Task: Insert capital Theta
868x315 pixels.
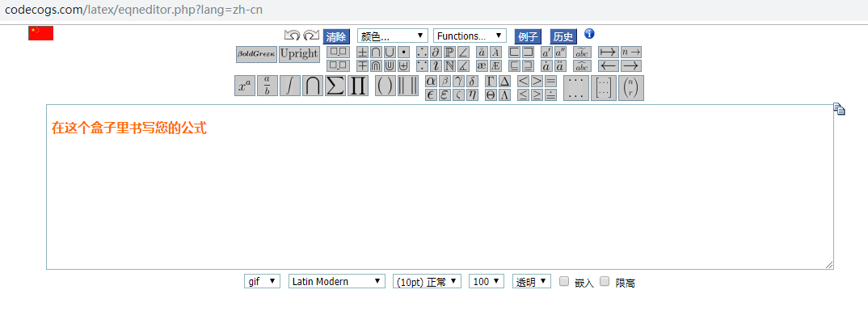Action: tap(491, 94)
